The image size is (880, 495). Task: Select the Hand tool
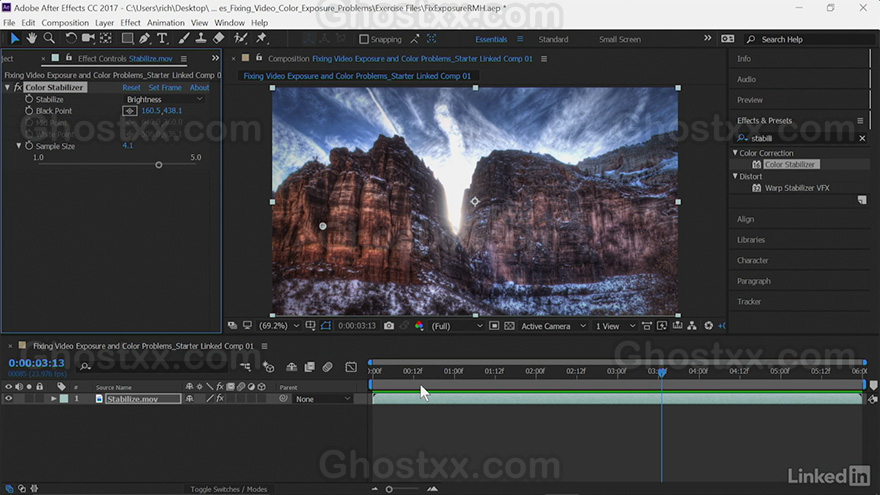coord(31,38)
